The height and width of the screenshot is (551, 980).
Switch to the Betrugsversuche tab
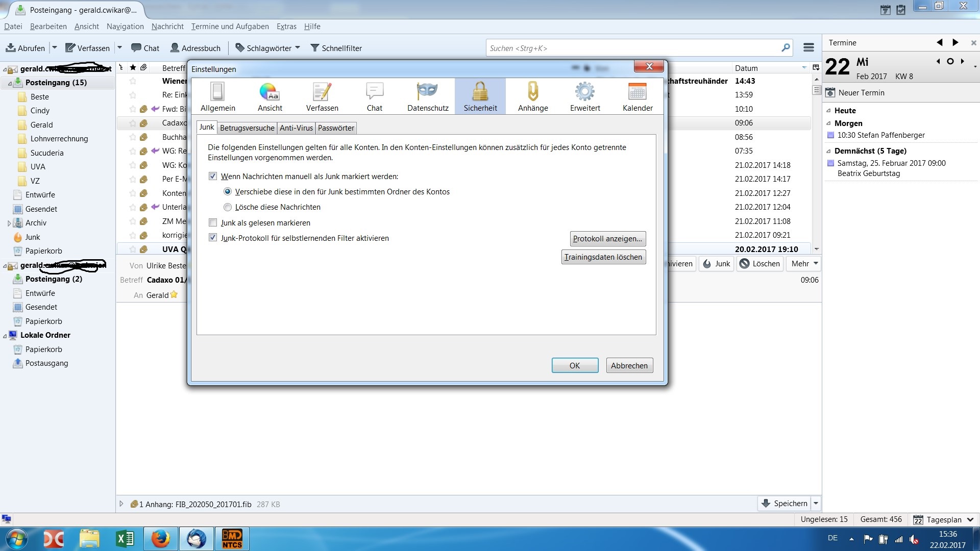point(247,128)
